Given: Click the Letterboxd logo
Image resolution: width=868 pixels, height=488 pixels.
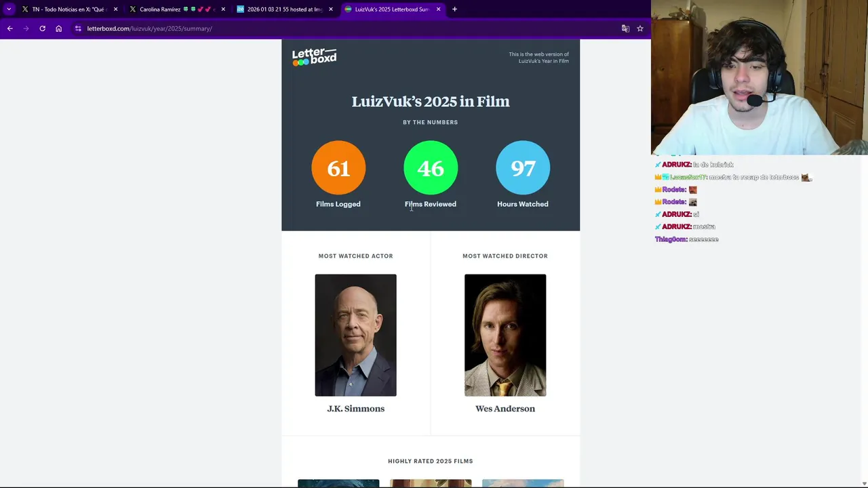Looking at the screenshot, I should pyautogui.click(x=314, y=57).
